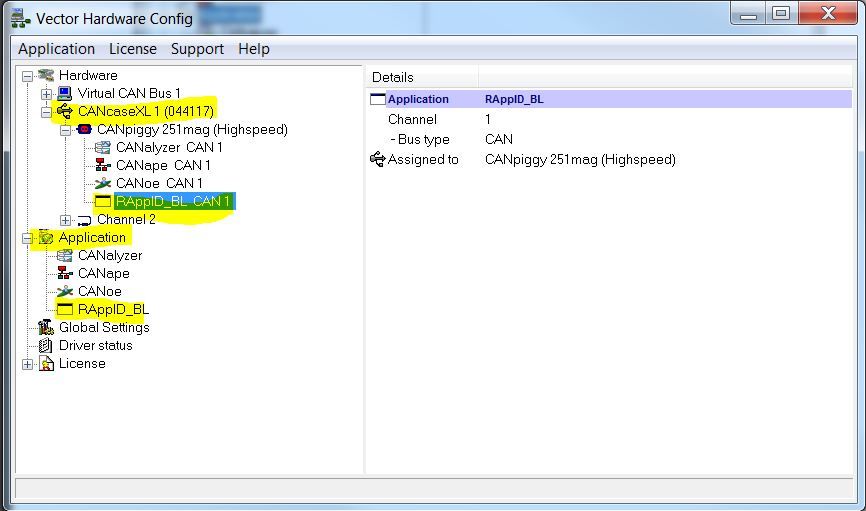Select CANape under Application
Image resolution: width=866 pixels, height=511 pixels.
(x=103, y=273)
